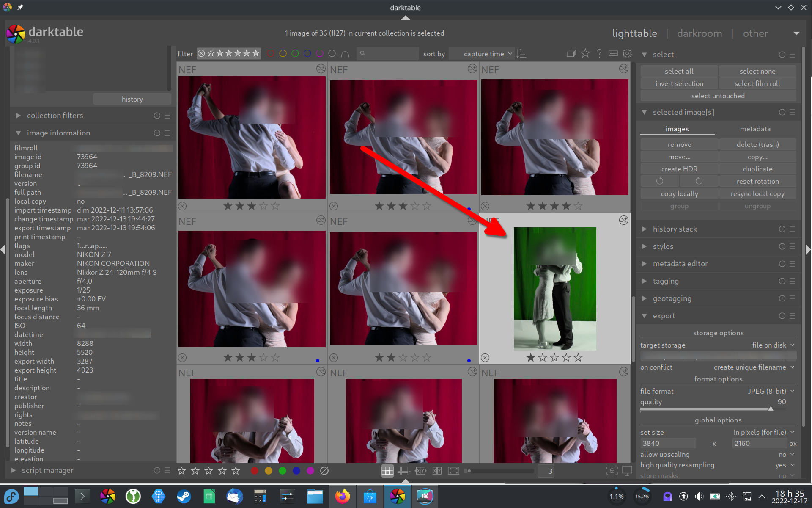Open the metadata tab in selected images
Viewport: 812px width, 508px height.
point(755,129)
